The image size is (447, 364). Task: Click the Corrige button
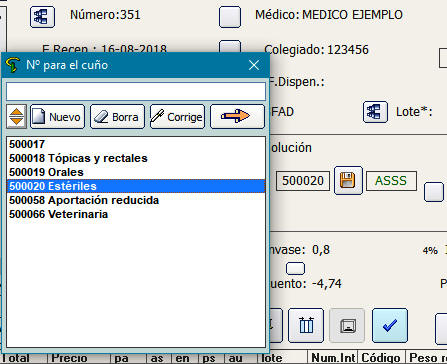tap(177, 116)
